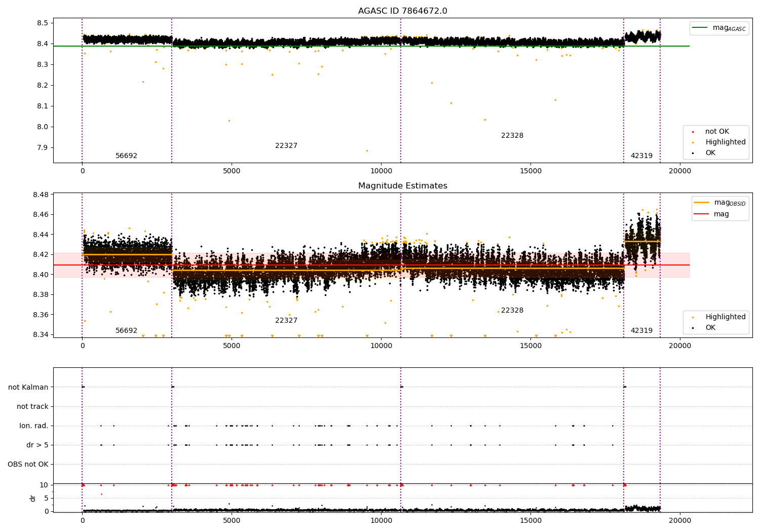Click the 'not track' axis label
Screen dimensions: 760x532
(32, 407)
